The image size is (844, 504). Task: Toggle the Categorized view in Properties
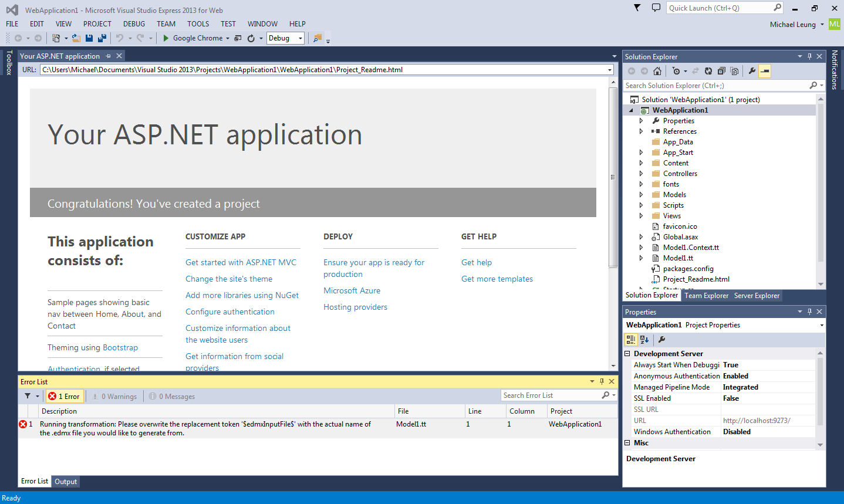(631, 339)
